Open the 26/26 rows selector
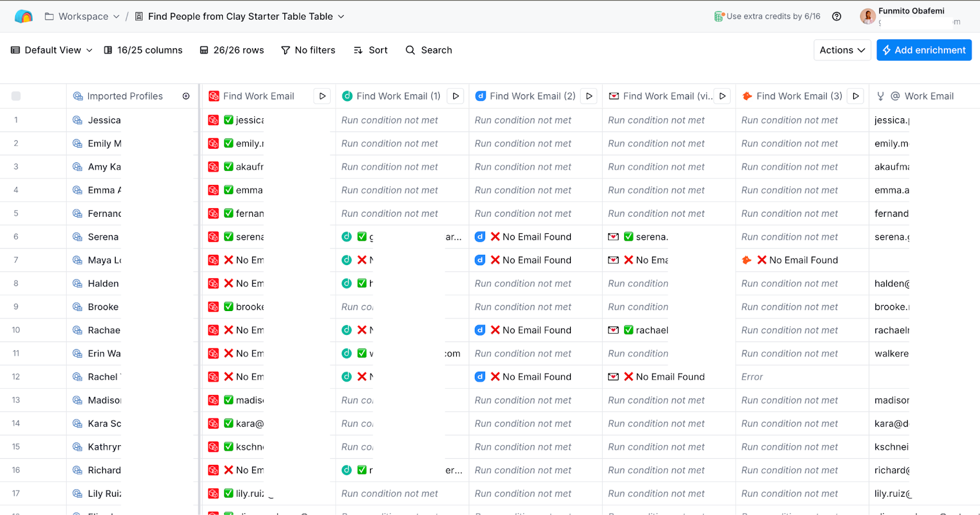Screen dimensions: 980x515 point(232,50)
